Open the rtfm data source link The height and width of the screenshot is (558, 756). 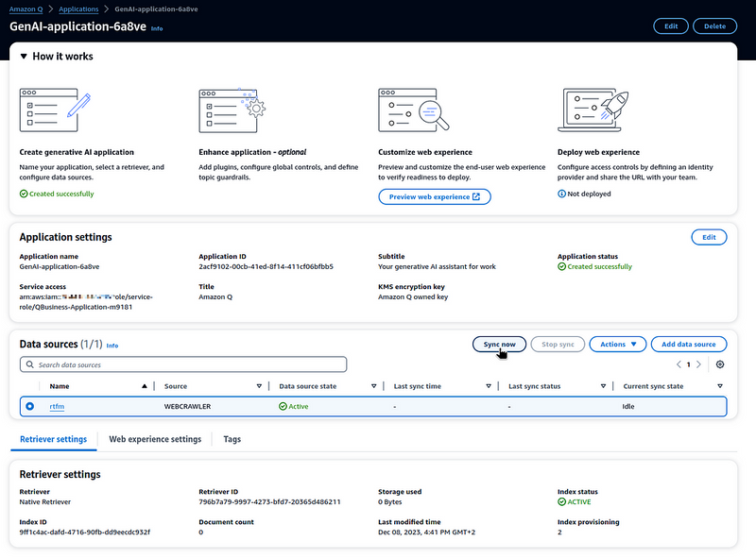point(57,406)
